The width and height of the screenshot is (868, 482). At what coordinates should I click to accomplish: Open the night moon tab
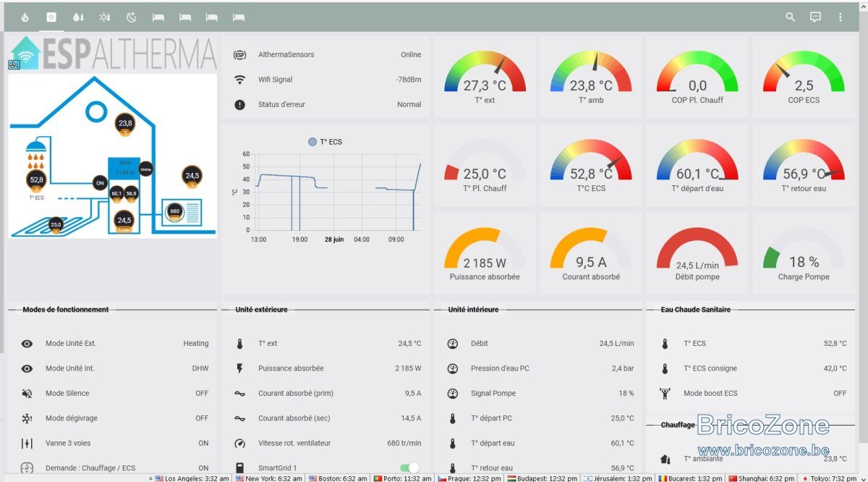(132, 17)
